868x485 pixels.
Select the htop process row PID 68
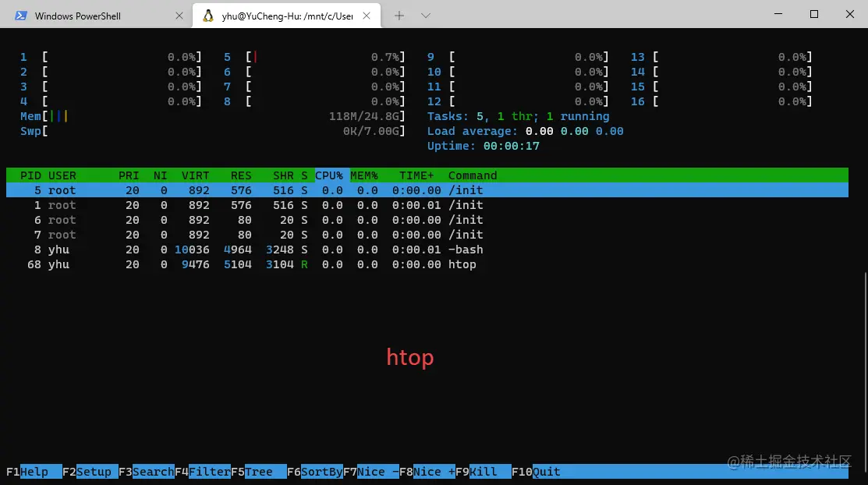pos(427,264)
